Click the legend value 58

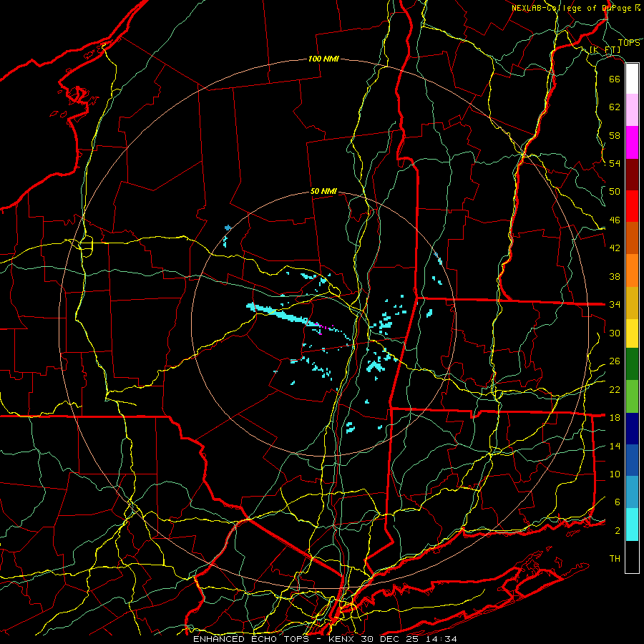click(x=615, y=135)
